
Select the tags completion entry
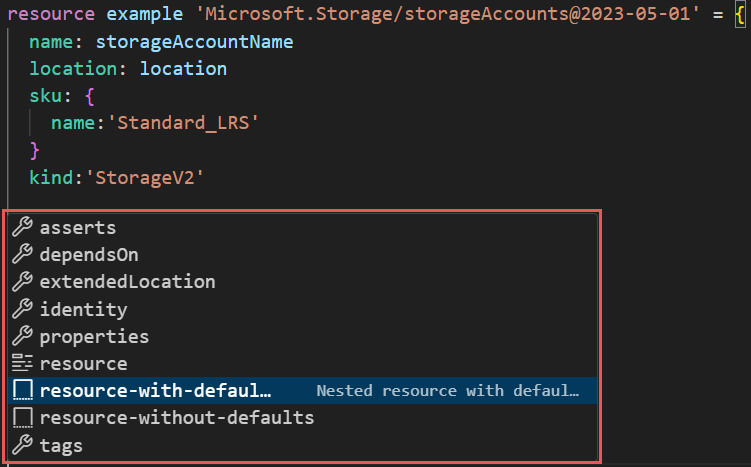point(61,445)
